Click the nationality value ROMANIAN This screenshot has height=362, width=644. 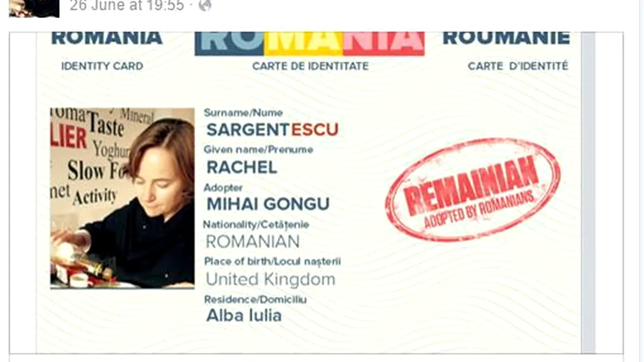pyautogui.click(x=253, y=242)
